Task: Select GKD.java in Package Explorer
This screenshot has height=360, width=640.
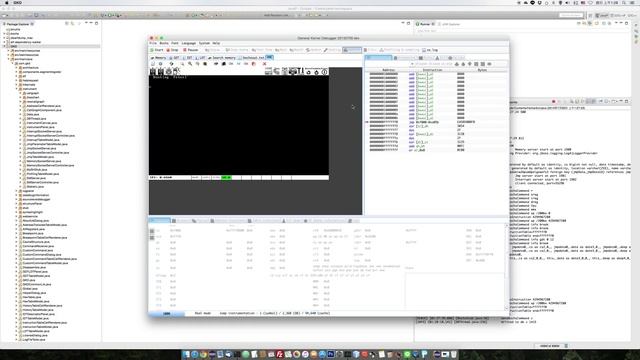Action: 29,280
